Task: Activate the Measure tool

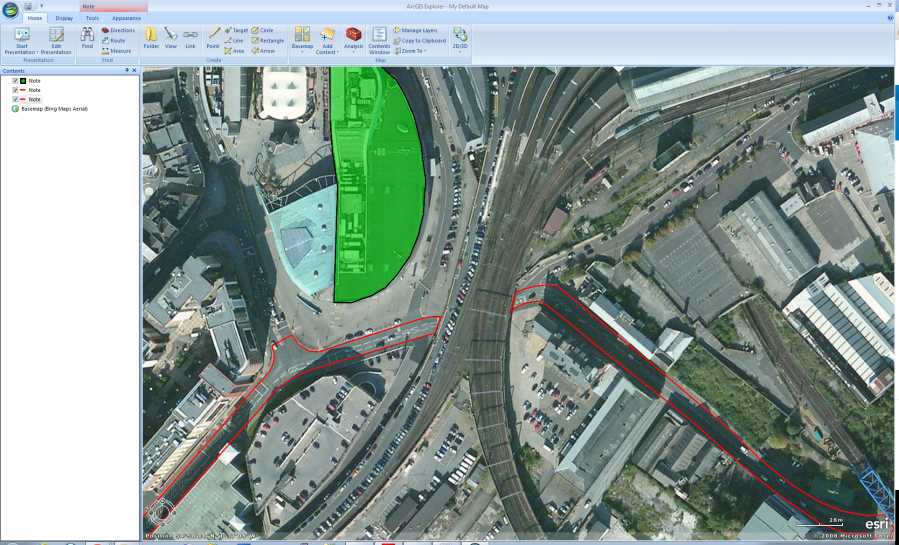Action: pos(116,51)
